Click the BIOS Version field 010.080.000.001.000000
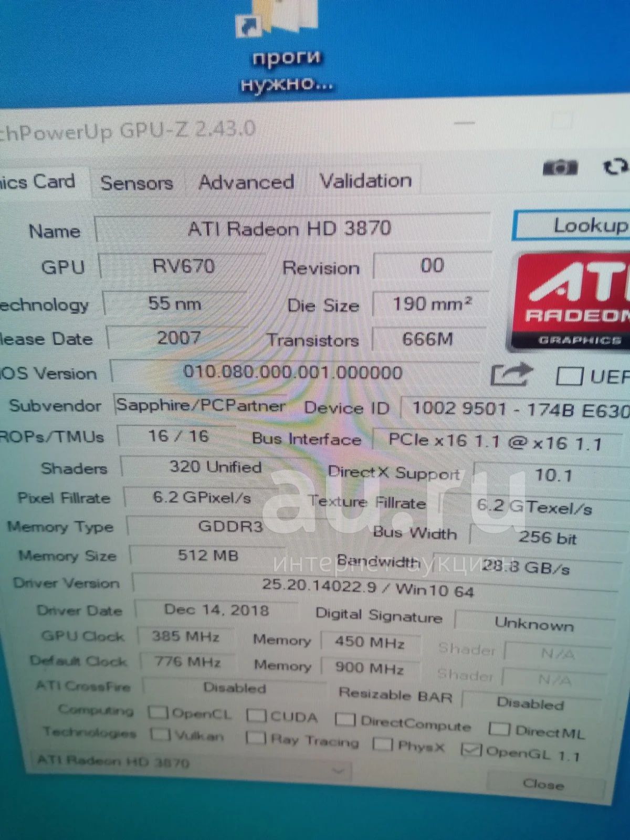Screen dimensions: 630x840 click(x=295, y=373)
